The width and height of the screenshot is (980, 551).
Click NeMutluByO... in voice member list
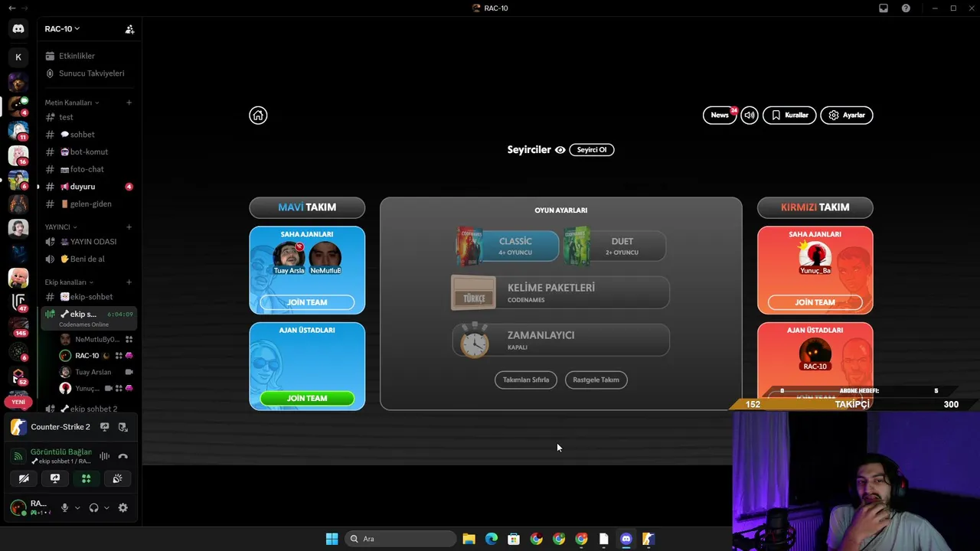96,339
